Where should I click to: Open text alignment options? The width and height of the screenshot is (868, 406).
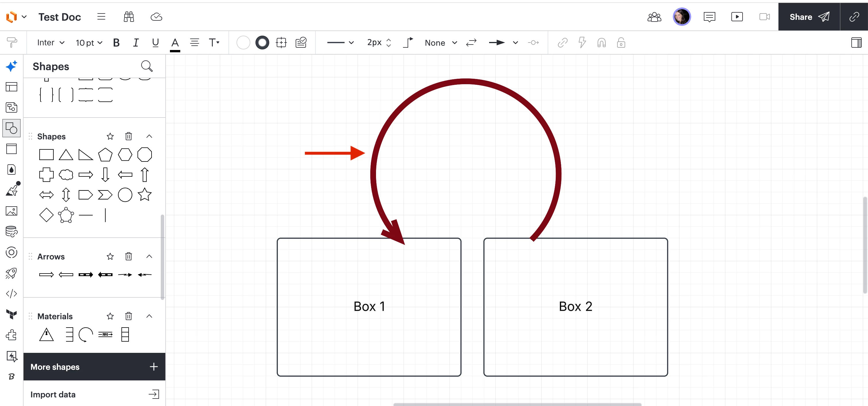tap(194, 43)
